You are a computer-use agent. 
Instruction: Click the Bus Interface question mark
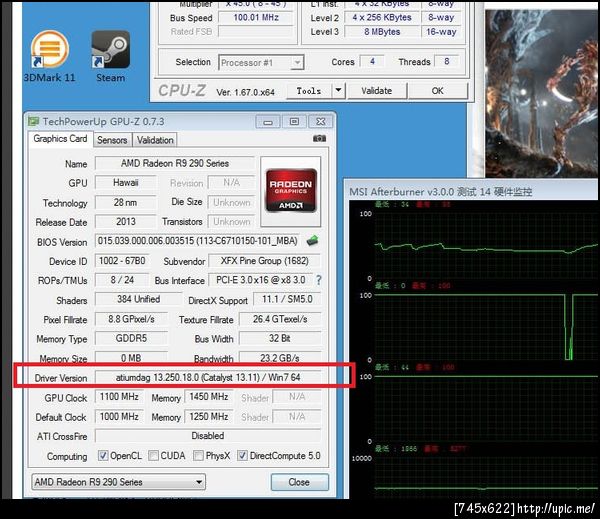[319, 280]
